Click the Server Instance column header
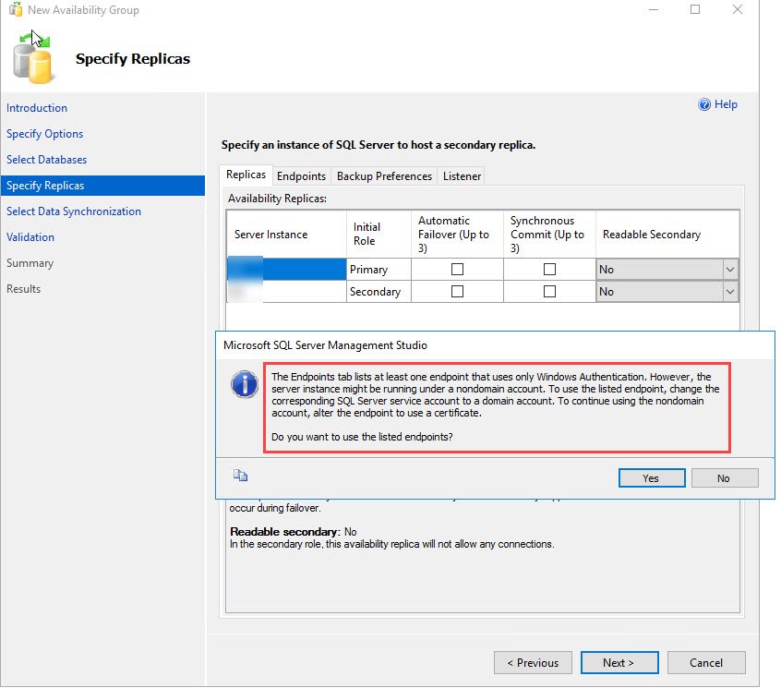Viewport: 781px width, 700px height. 286,235
